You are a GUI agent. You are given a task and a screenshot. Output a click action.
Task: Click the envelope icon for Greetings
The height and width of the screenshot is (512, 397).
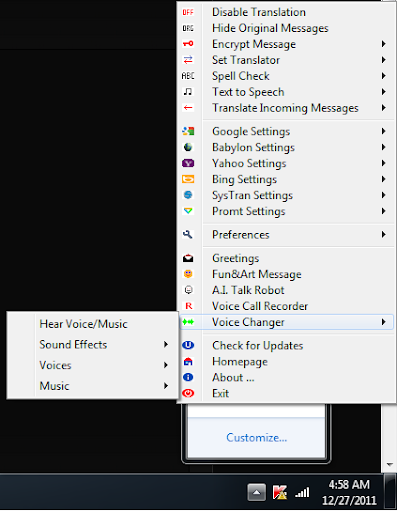[x=188, y=258]
